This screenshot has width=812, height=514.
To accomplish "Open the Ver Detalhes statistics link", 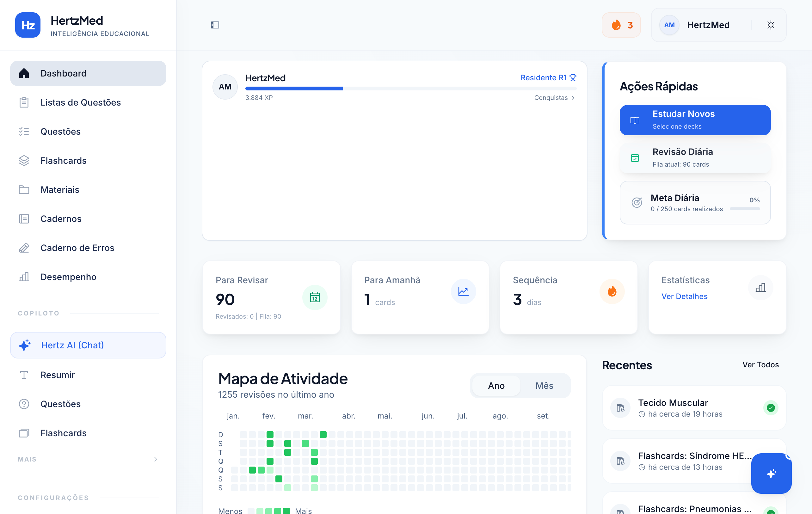I will click(x=684, y=296).
